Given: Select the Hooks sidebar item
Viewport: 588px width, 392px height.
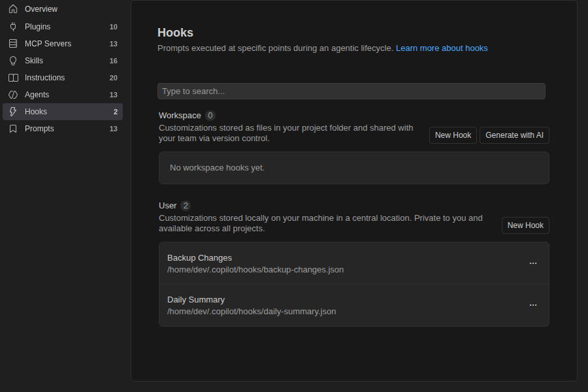Looking at the screenshot, I should pos(63,112).
